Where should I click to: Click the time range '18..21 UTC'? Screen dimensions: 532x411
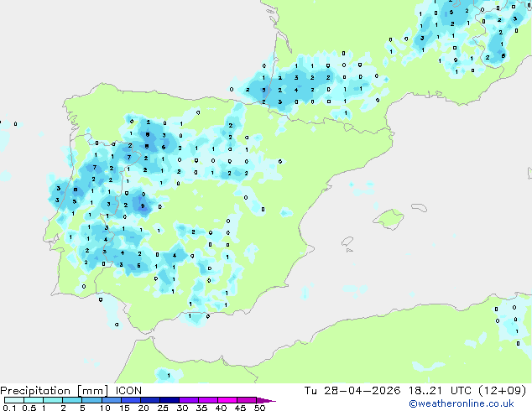pos(440,391)
